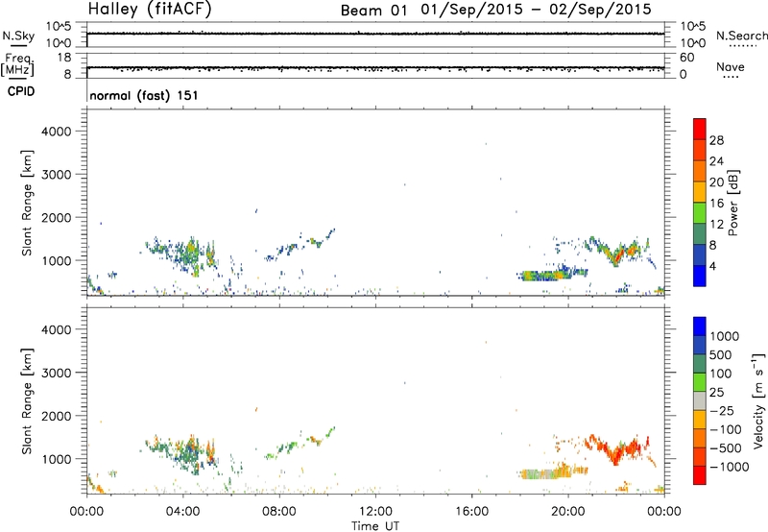The image size is (768, 532).
Task: Click the '04:00' time axis label
Action: pyautogui.click(x=182, y=512)
